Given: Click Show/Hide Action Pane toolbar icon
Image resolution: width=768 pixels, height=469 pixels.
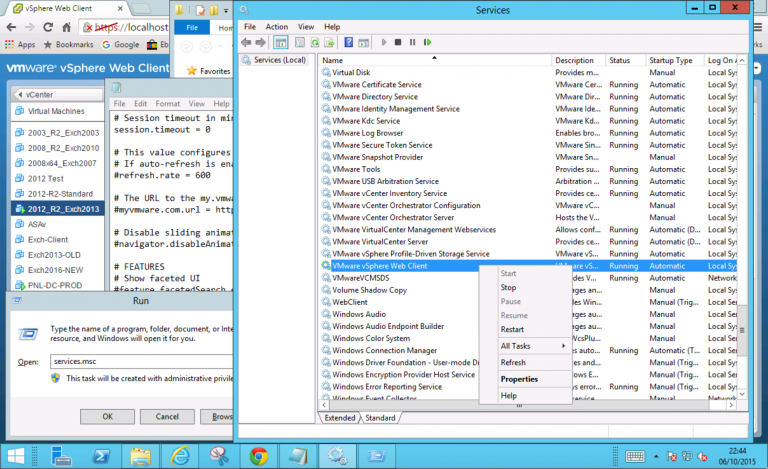Looking at the screenshot, I should tap(363, 43).
